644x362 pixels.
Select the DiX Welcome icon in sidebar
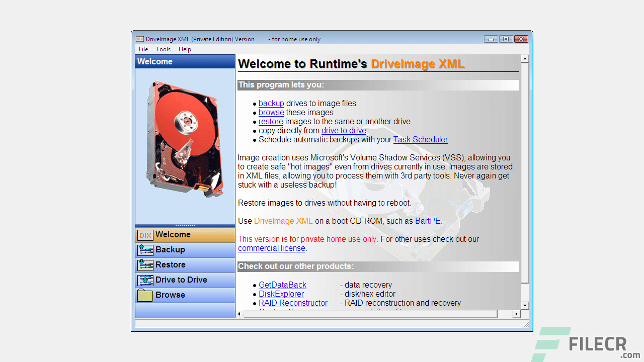(x=144, y=235)
